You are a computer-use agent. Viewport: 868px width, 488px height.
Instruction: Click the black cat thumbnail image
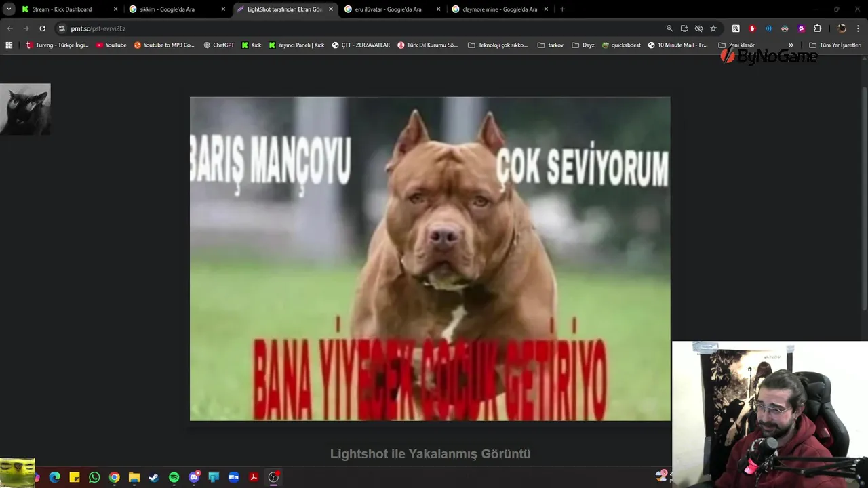[25, 109]
